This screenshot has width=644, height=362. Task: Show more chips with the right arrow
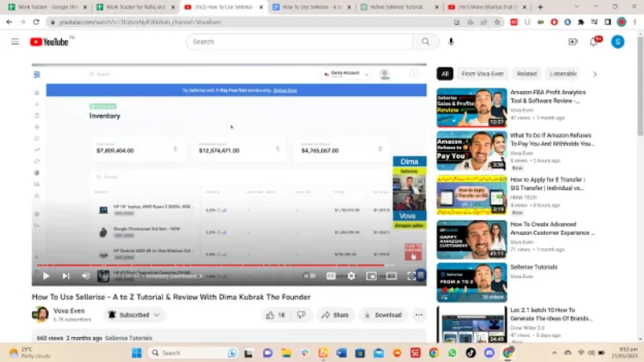click(x=594, y=74)
